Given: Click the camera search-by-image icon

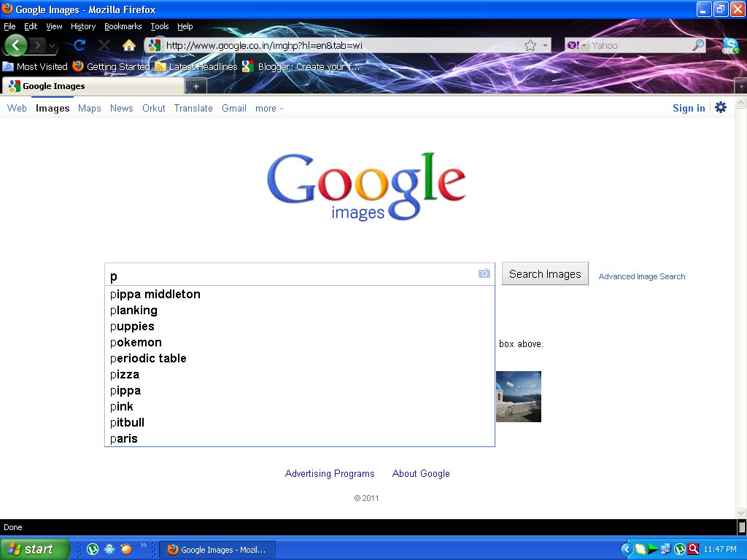Looking at the screenshot, I should tap(484, 273).
